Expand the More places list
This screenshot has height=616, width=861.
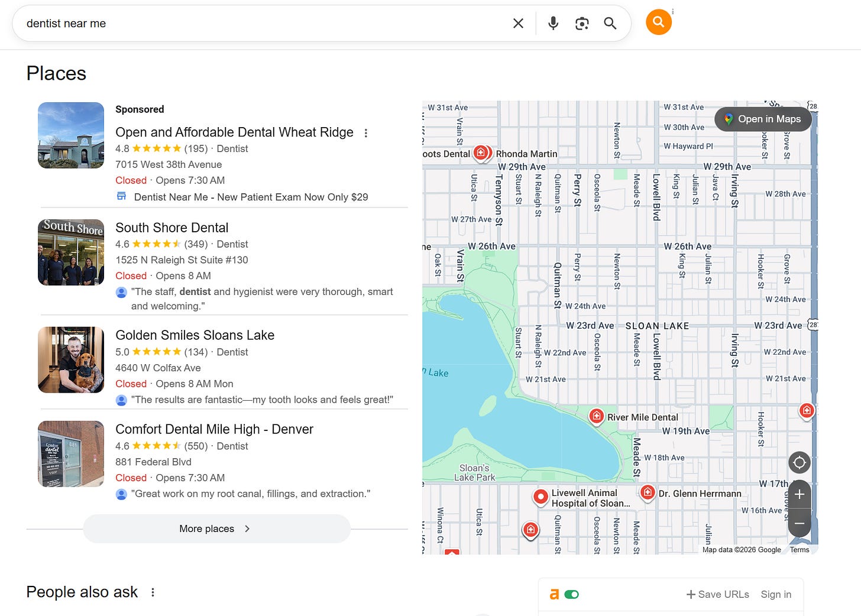216,529
